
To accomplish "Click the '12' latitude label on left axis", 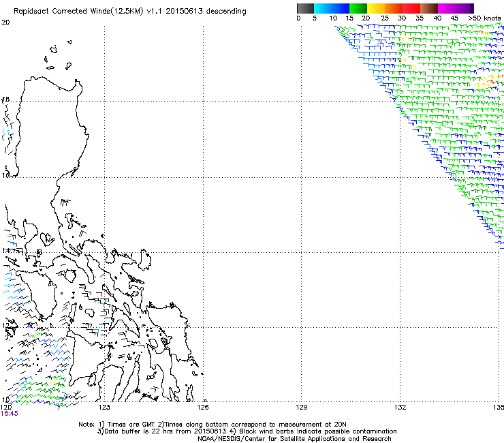I will [5, 326].
